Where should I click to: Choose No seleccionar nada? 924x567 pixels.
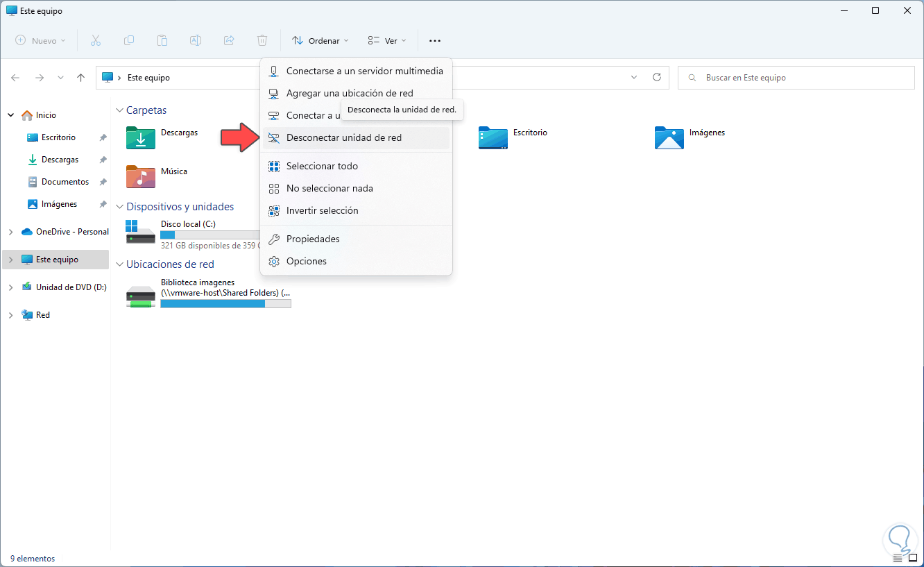pyautogui.click(x=356, y=188)
